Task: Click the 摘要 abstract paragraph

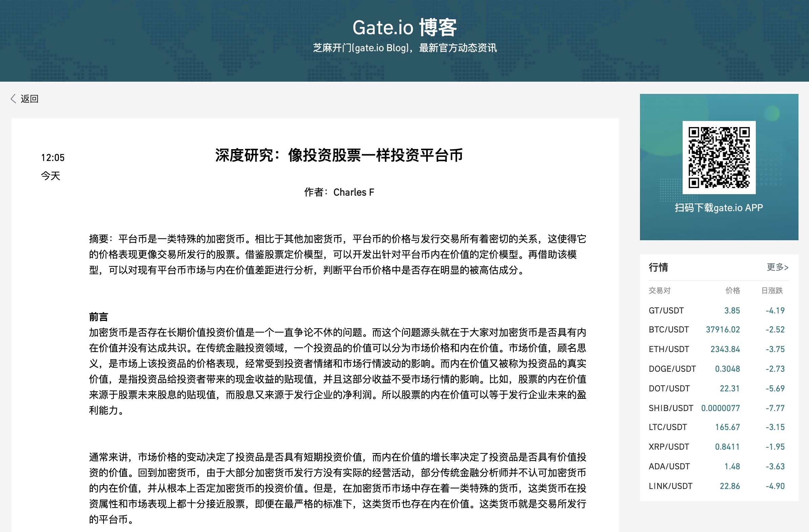Action: 337,254
